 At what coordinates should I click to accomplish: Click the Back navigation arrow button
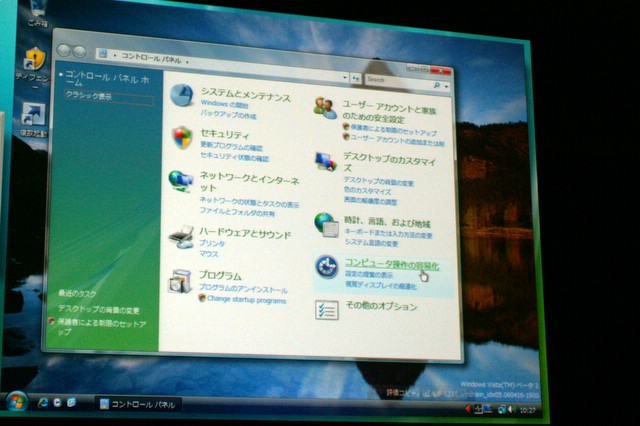[64, 51]
